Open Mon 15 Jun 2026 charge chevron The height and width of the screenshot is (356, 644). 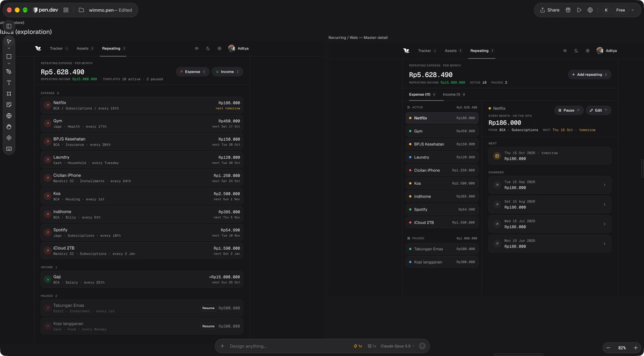click(604, 243)
